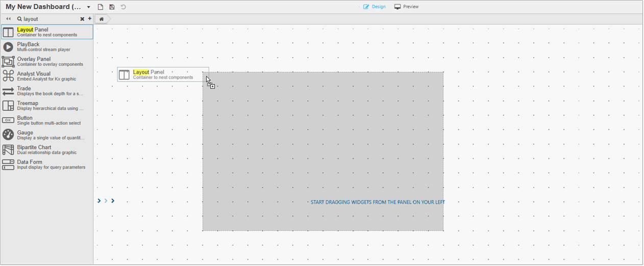Click the Gauge component icon
Viewport: 644px width, 266px height.
[x=8, y=135]
